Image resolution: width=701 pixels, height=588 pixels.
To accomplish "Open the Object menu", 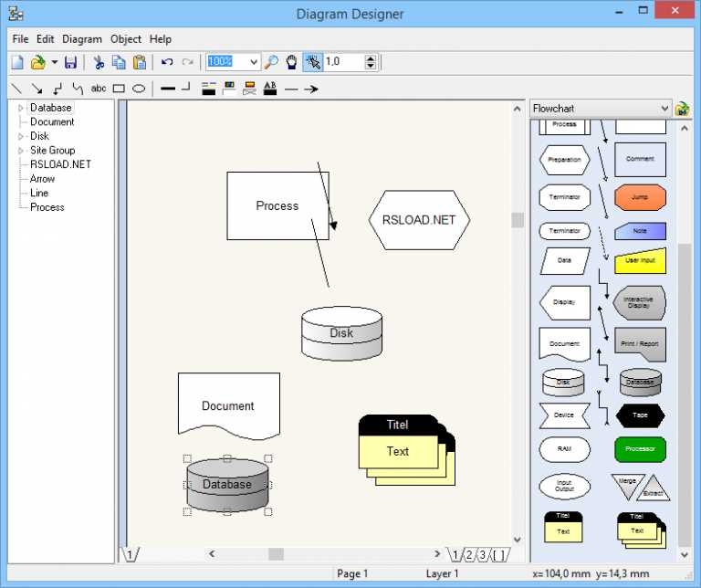I will click(126, 39).
